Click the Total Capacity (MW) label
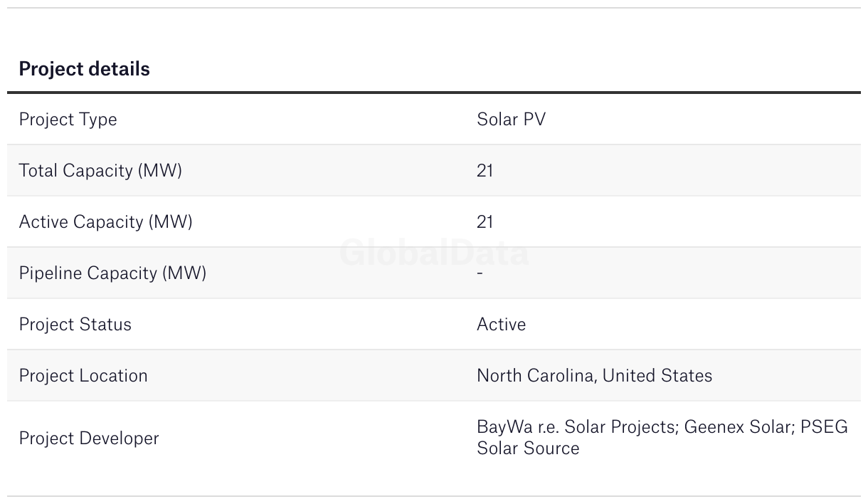This screenshot has height=504, width=868. coord(100,171)
